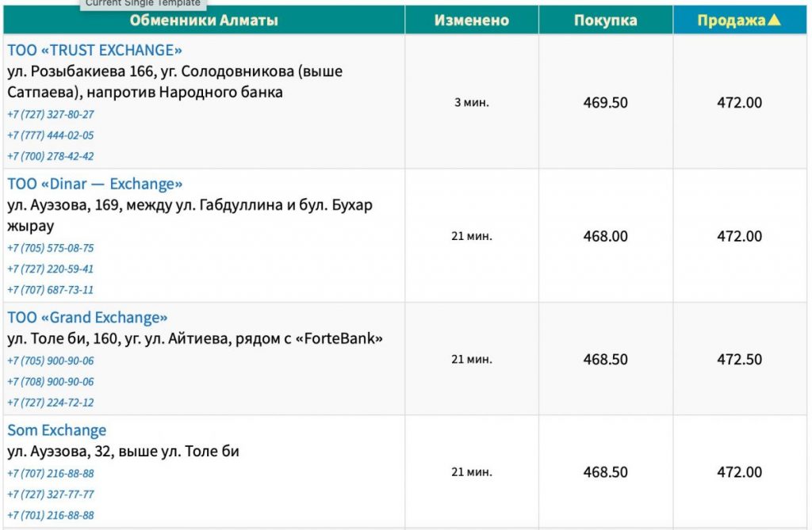The width and height of the screenshot is (812, 530).
Task: Sort by Покупка column header
Action: [x=605, y=21]
